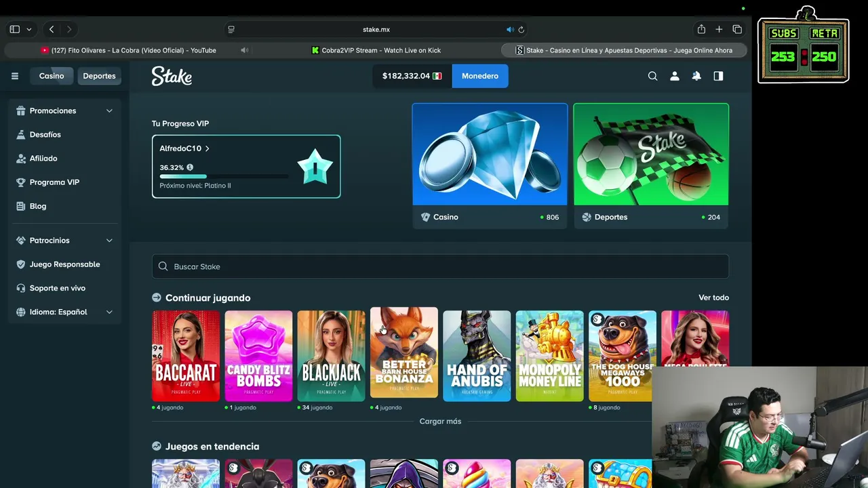
Task: Switch to the Cobra2VIP Kick stream tab
Action: click(x=376, y=50)
